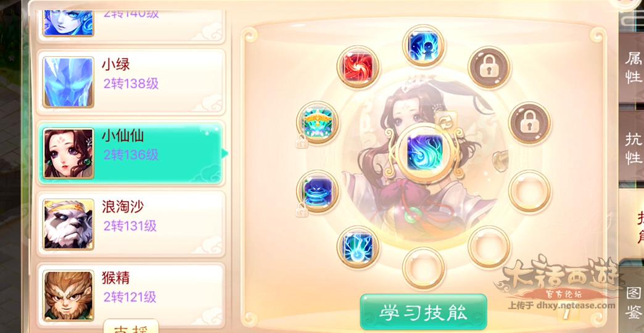Select empty skill slot on right side
The width and height of the screenshot is (644, 333).
click(x=529, y=191)
